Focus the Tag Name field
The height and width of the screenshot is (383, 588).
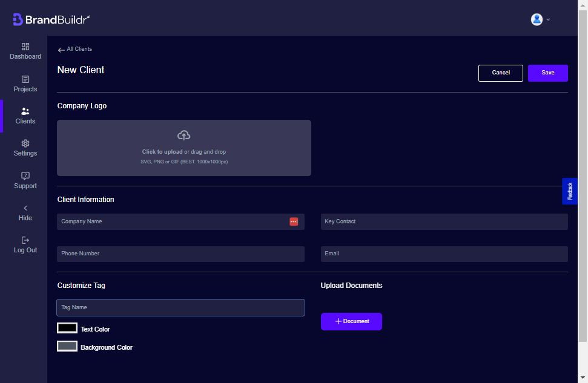pos(180,308)
